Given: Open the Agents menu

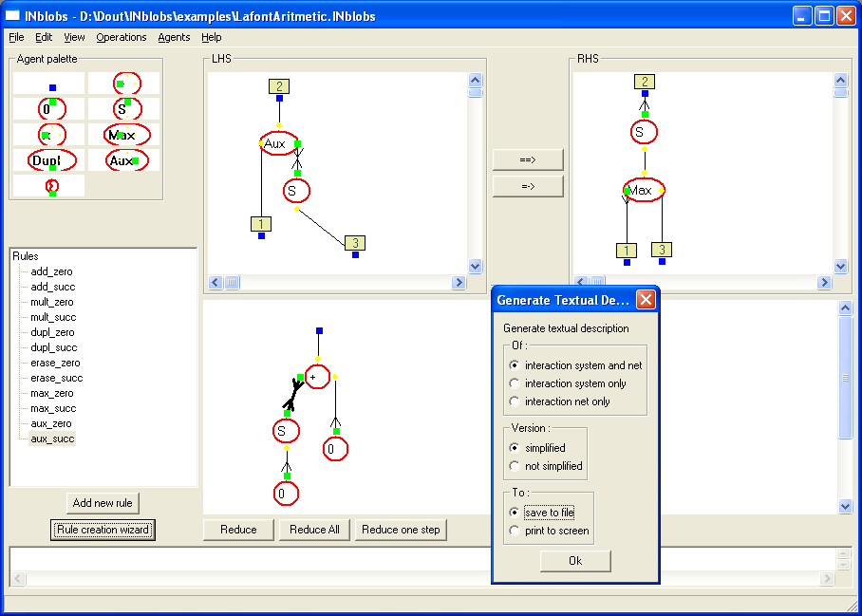Looking at the screenshot, I should 174,37.
